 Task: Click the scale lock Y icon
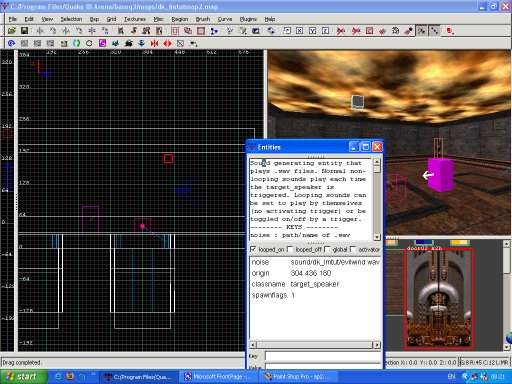point(313,31)
